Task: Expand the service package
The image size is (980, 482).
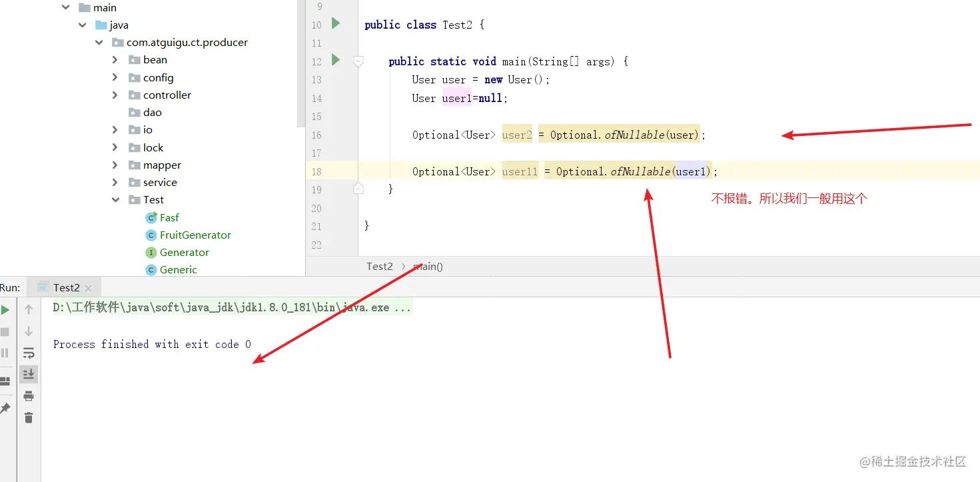Action: pyautogui.click(x=115, y=182)
